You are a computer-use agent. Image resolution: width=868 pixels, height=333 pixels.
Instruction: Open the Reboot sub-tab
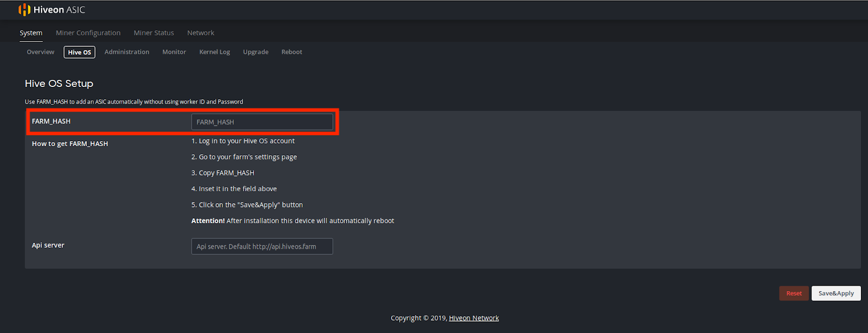pyautogui.click(x=291, y=52)
